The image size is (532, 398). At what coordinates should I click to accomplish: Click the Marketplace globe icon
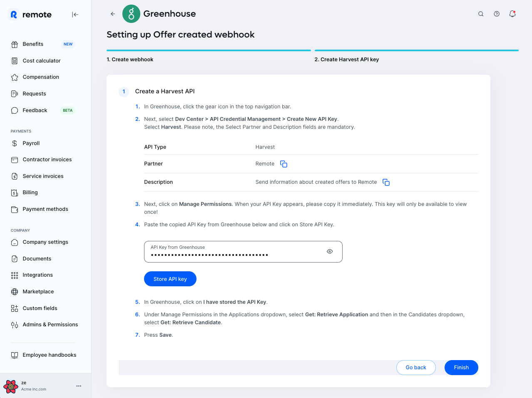pos(15,292)
